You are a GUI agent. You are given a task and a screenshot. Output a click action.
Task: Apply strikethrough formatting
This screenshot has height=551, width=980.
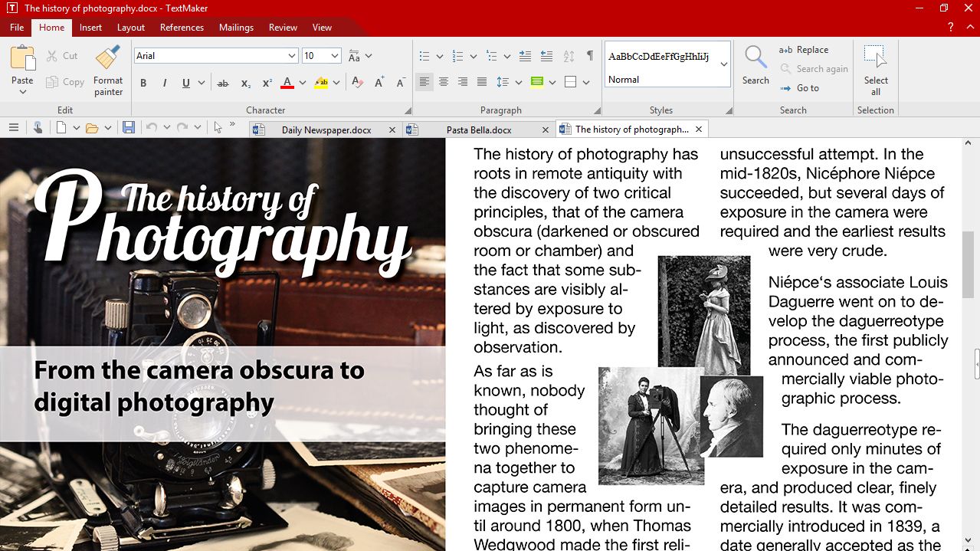point(223,83)
